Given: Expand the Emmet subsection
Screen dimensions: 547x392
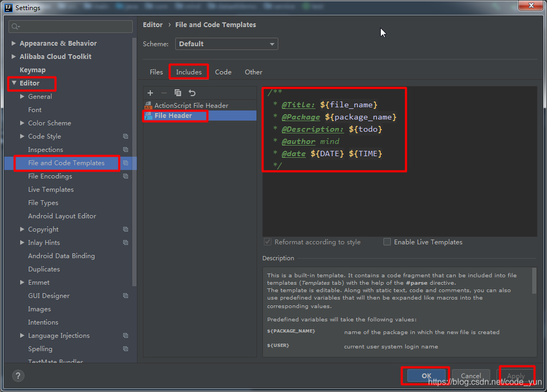Looking at the screenshot, I should point(22,283).
